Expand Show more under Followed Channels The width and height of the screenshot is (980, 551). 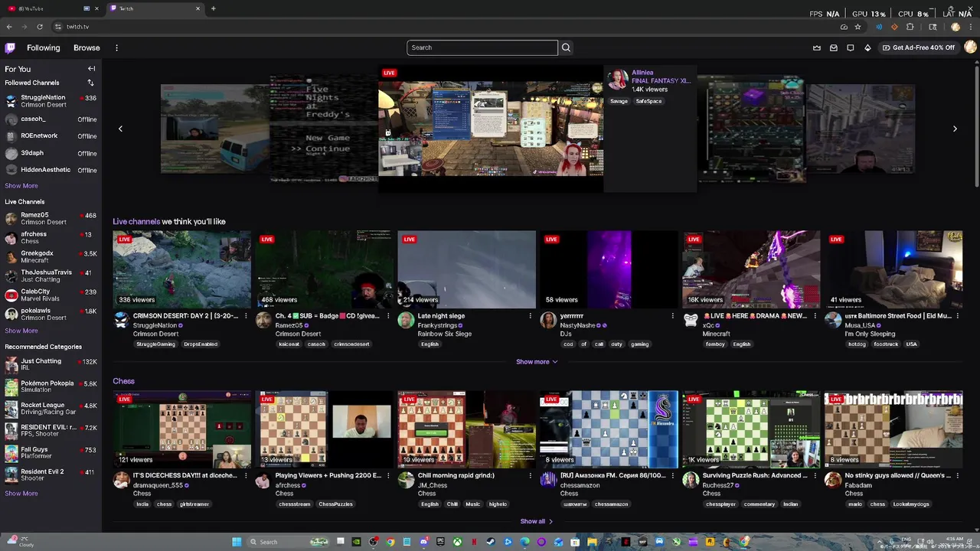pyautogui.click(x=21, y=186)
